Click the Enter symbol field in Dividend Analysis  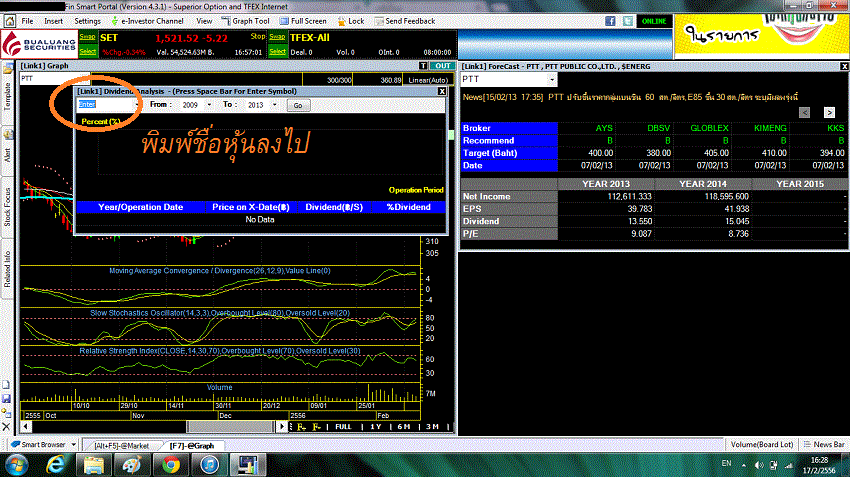(104, 105)
